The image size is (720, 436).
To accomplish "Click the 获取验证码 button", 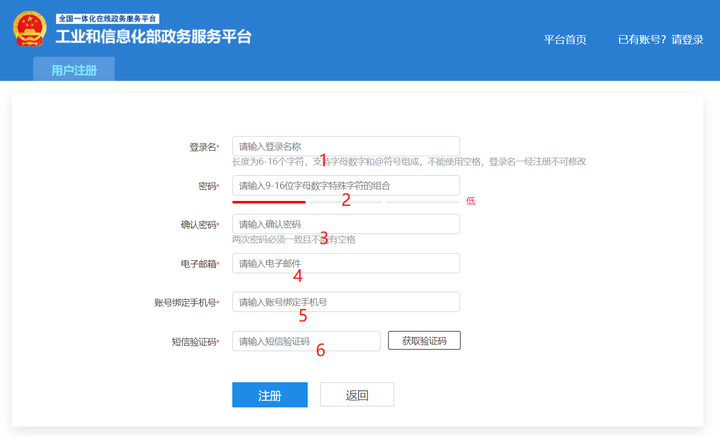I will [424, 341].
